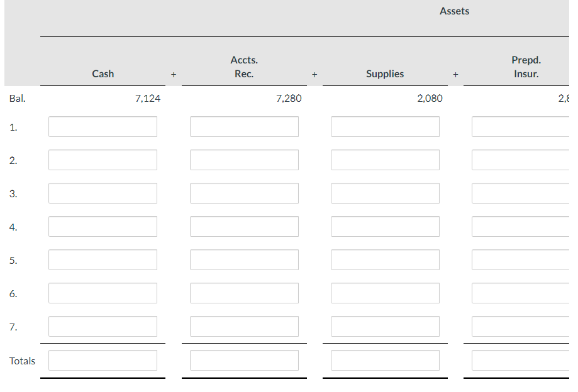This screenshot has height=392, width=578.
Task: Activate the Accts. Rec. field for item 5
Action: tap(244, 260)
